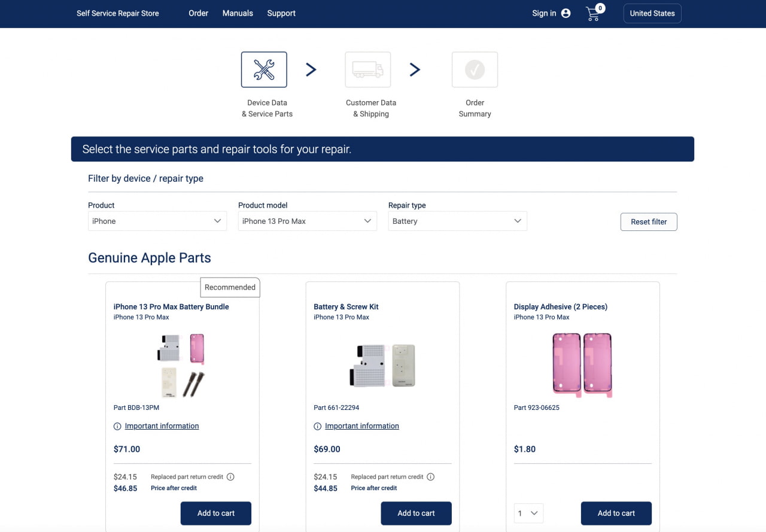Click the info icon near Battery & Screw Kit's return credit
The width and height of the screenshot is (766, 532).
click(x=431, y=476)
